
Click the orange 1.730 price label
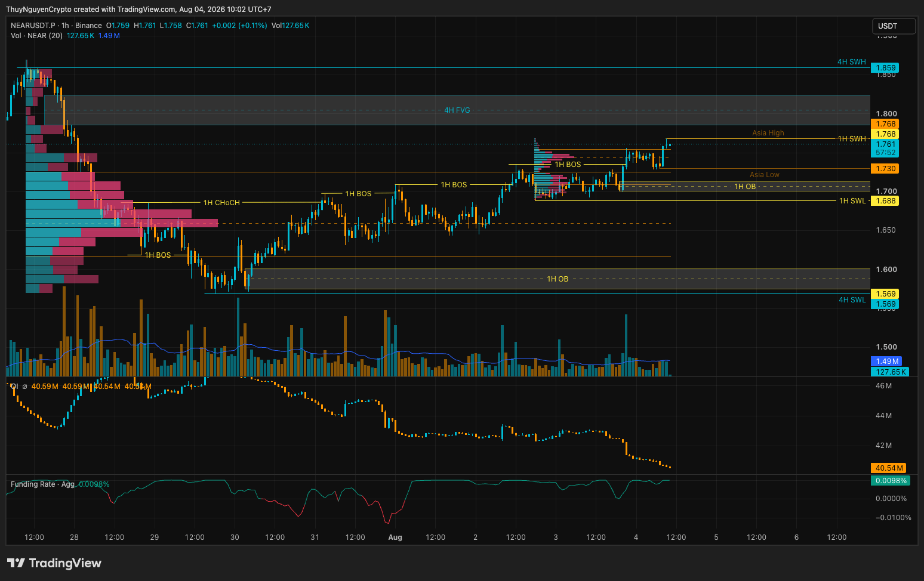tap(885, 169)
